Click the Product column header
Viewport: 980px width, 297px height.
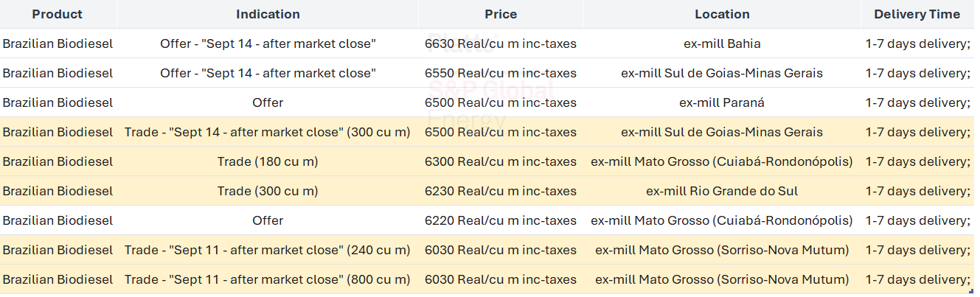[x=58, y=14]
